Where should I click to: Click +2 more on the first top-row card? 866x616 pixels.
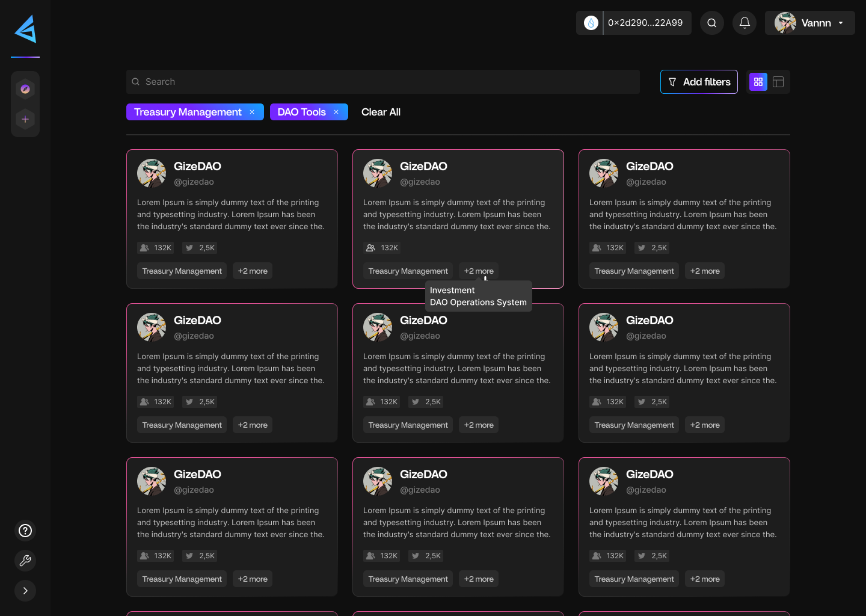[x=253, y=271]
